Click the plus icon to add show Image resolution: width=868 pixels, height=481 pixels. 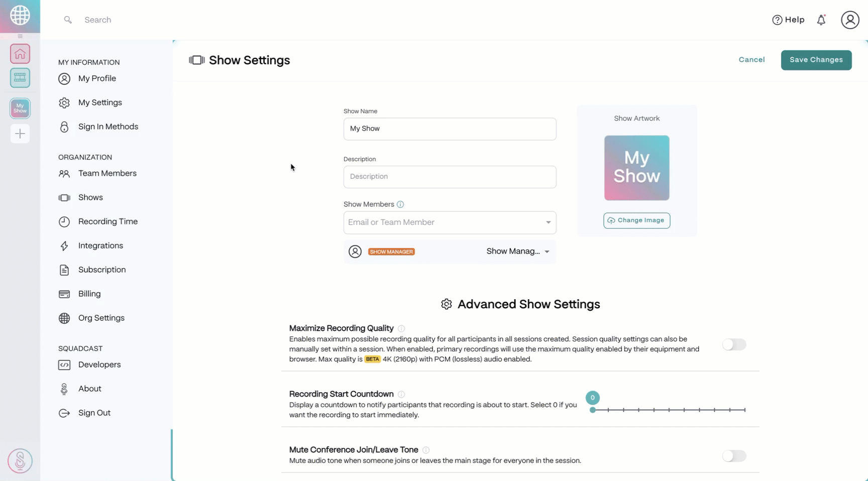20,134
